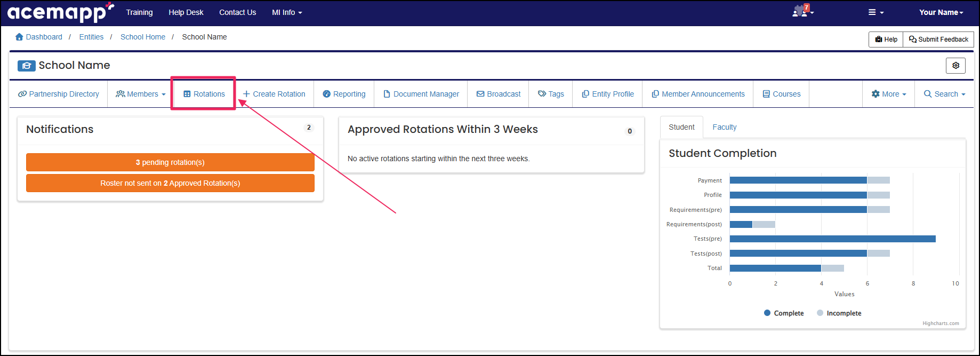Screen dimensions: 980x356
Task: Click the Help button
Action: (886, 39)
